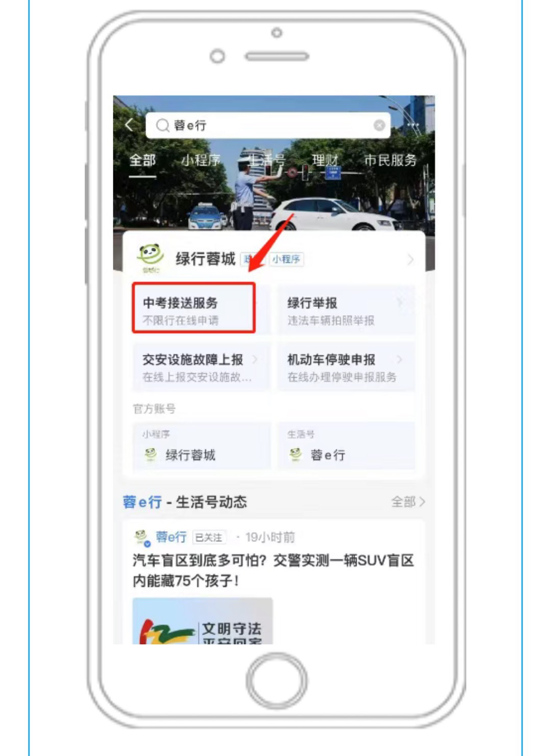The height and width of the screenshot is (756, 548).
Task: Click the 蓉e行 search input field
Action: (268, 125)
